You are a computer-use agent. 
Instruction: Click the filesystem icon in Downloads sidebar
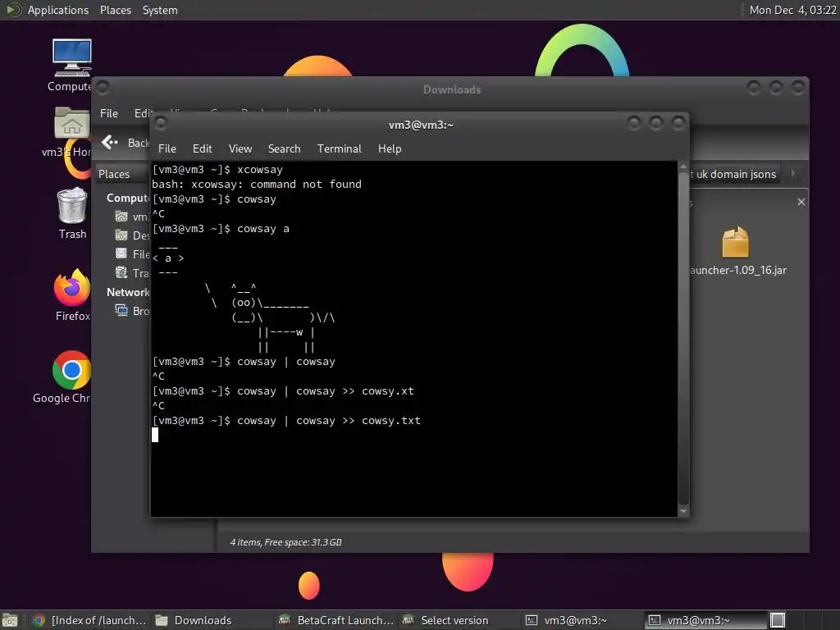pos(121,253)
